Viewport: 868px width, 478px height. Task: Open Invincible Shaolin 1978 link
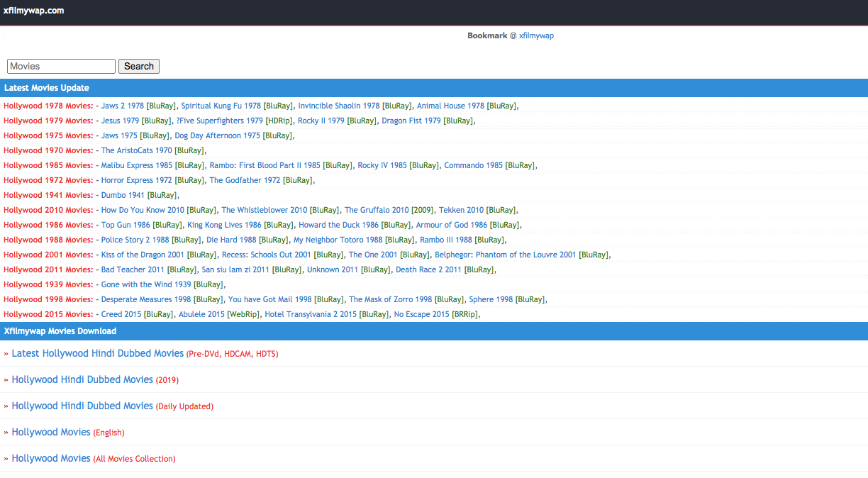pyautogui.click(x=339, y=106)
